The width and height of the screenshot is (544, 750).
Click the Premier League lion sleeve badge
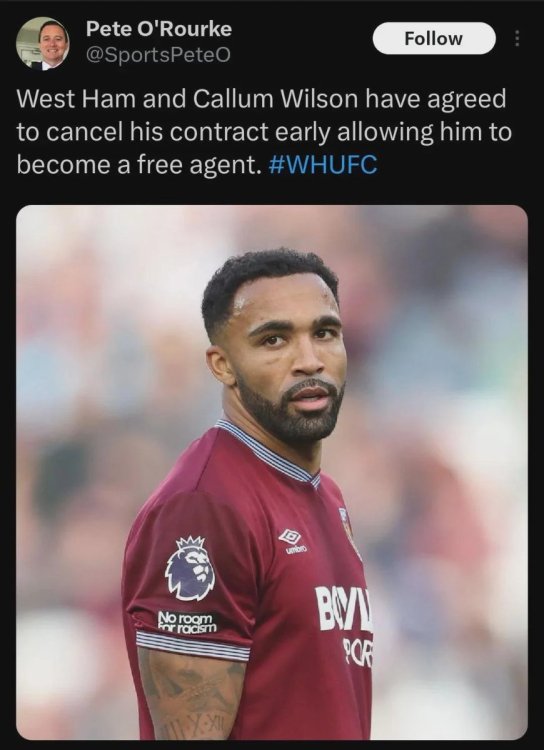pos(190,568)
